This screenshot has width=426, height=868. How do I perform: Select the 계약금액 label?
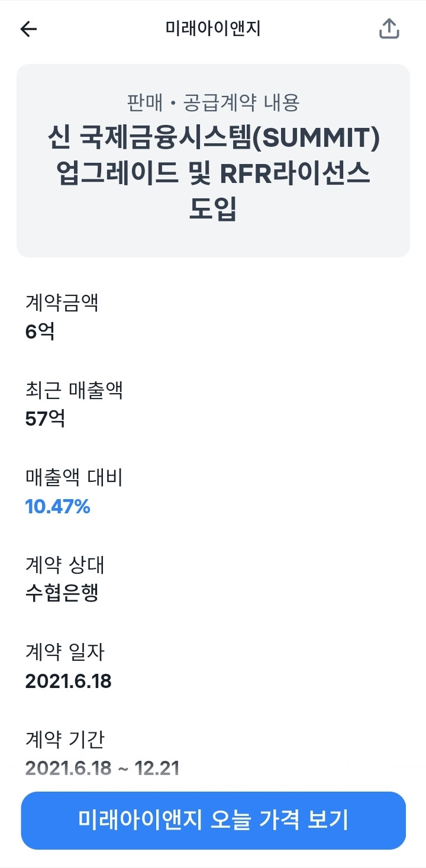[62, 303]
